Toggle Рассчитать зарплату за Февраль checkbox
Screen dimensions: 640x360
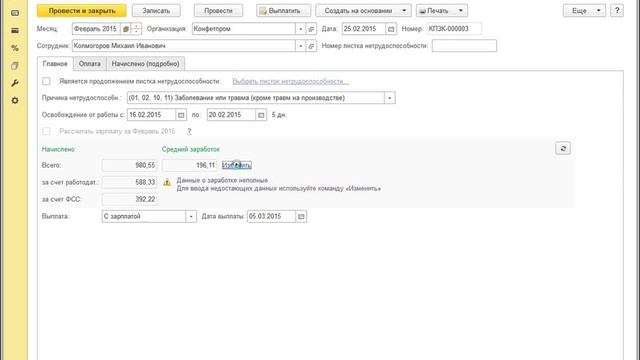[x=47, y=131]
